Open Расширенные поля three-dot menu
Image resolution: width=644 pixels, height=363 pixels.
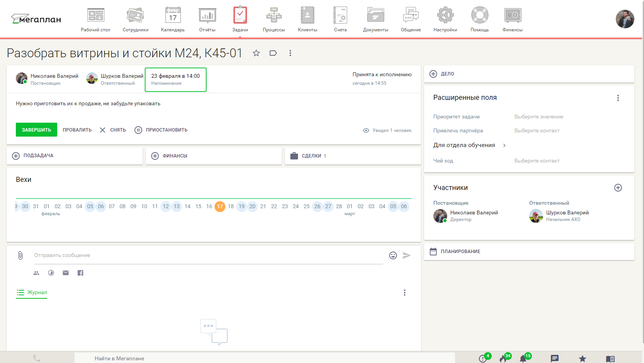[618, 98]
